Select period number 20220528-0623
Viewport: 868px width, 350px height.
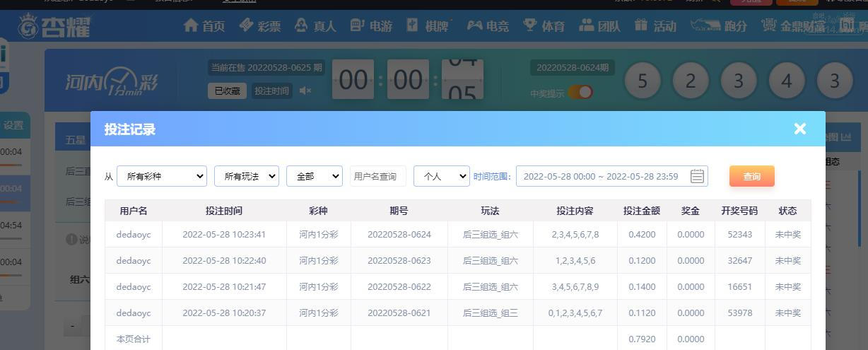399,260
